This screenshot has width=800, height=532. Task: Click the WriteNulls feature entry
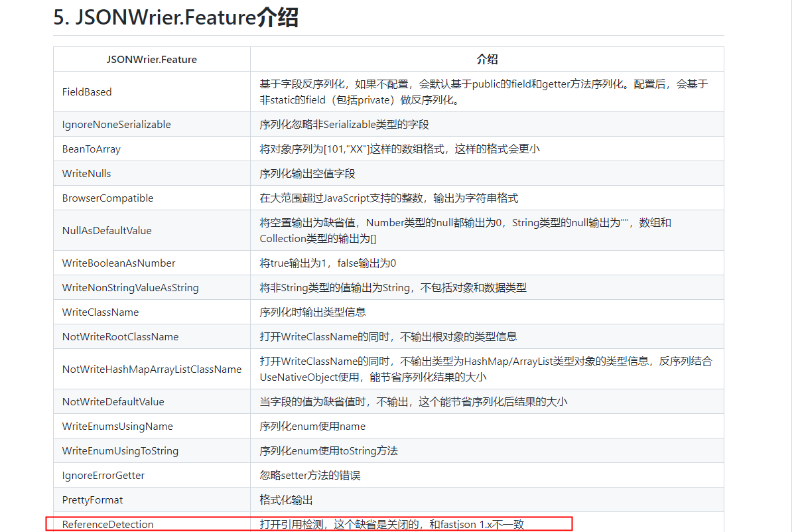(86, 173)
